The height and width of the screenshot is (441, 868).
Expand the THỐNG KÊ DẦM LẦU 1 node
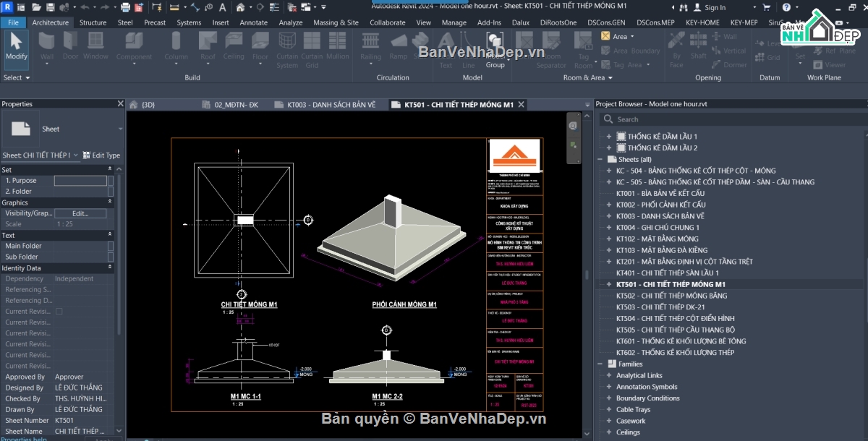pos(608,137)
